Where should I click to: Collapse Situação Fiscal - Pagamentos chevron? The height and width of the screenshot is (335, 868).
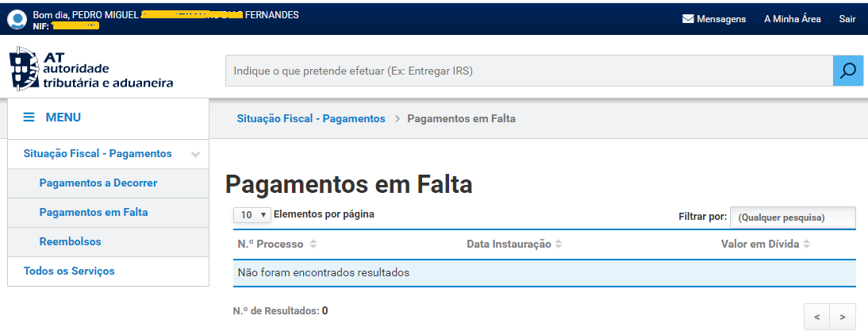pos(195,154)
